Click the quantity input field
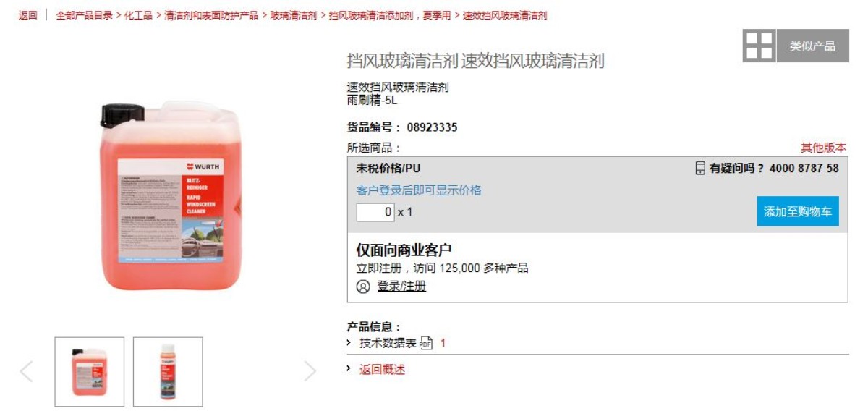 click(375, 212)
